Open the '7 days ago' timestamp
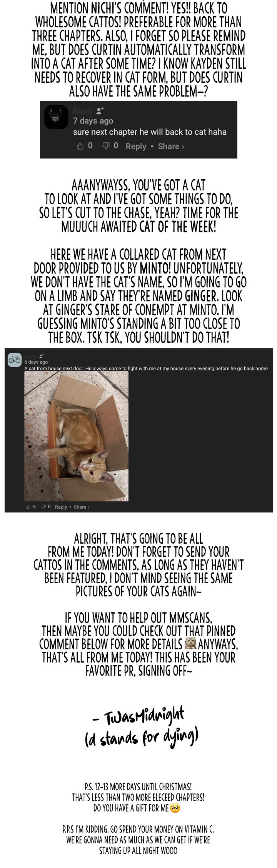Viewport: 277px width, 868px height. pos(93,121)
